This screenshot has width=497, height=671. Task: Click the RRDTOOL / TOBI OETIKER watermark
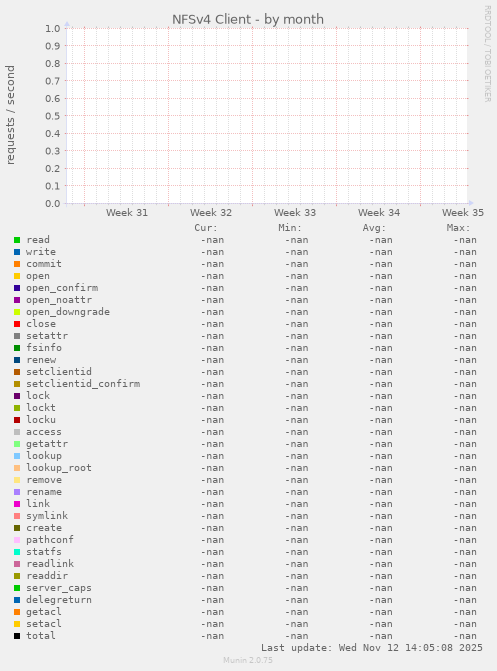click(488, 53)
